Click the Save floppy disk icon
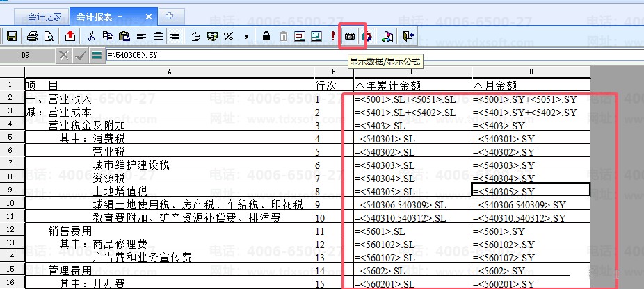Viewport: 644px width, 289px height. 11,35
